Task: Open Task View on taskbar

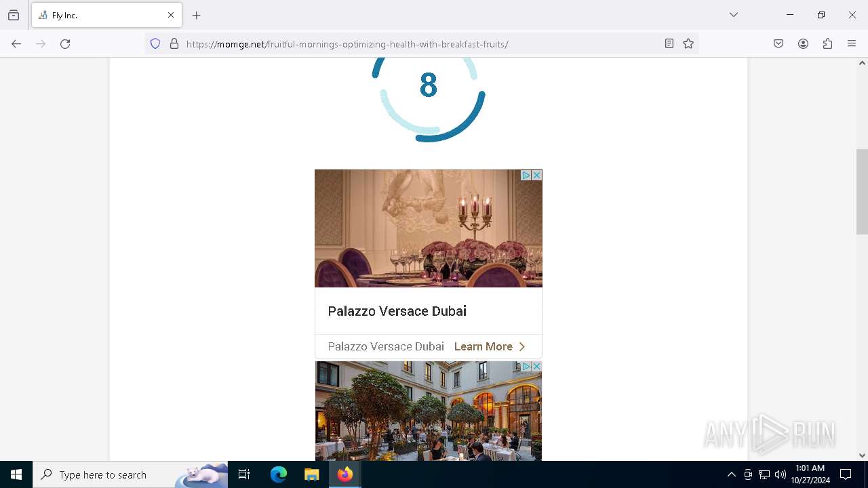Action: click(x=244, y=474)
